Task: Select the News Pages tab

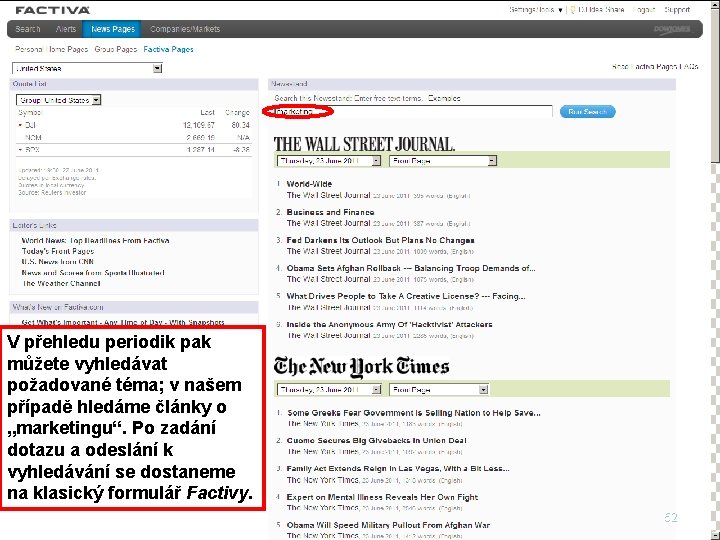Action: pos(112,29)
